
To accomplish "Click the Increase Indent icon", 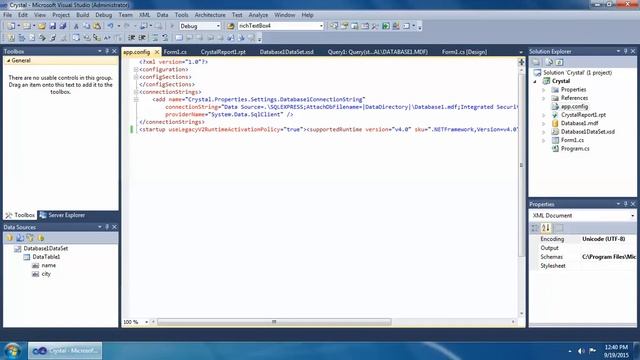I will pos(142,38).
